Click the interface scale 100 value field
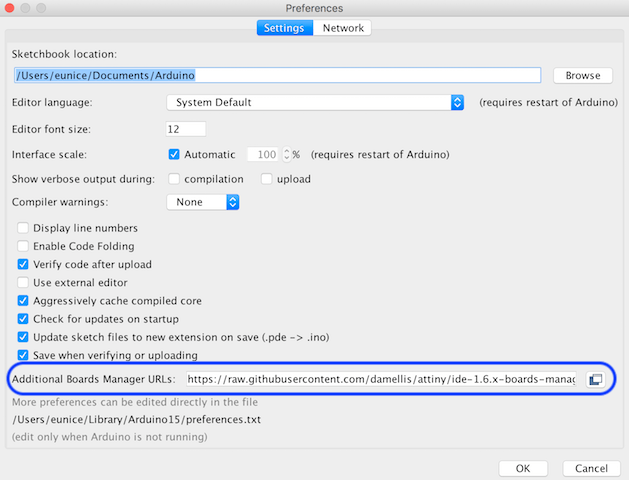This screenshot has height=480, width=629. point(263,154)
